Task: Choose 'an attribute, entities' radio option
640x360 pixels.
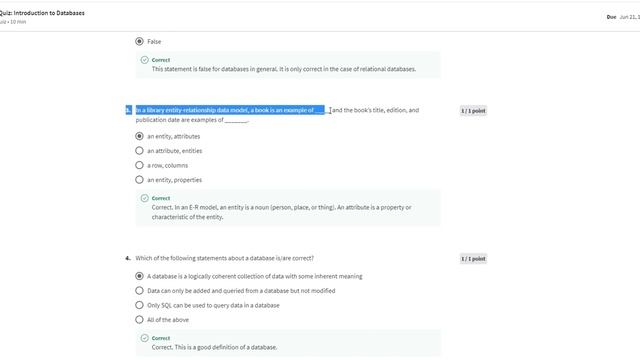Action: [139, 151]
